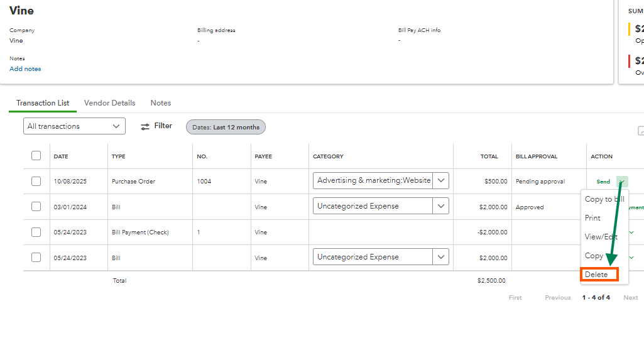
Task: Sort by the DATE column header
Action: tap(61, 156)
